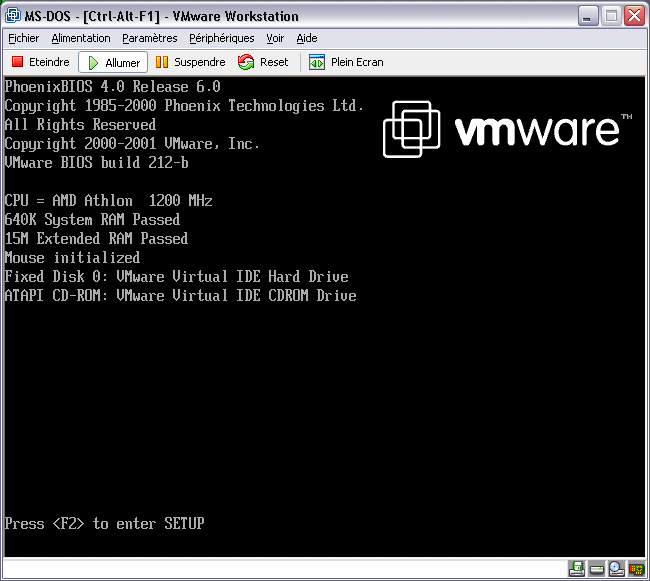Screen dimensions: 650x581
Task: Open the Alimentation menu
Action: pyautogui.click(x=81, y=38)
